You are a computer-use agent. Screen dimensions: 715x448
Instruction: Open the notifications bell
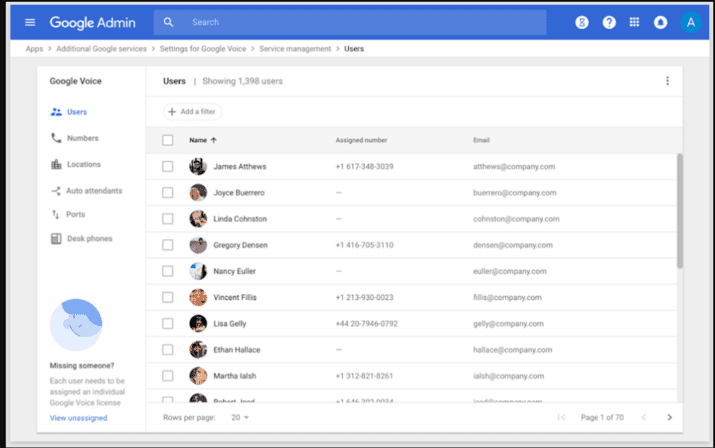pos(660,22)
